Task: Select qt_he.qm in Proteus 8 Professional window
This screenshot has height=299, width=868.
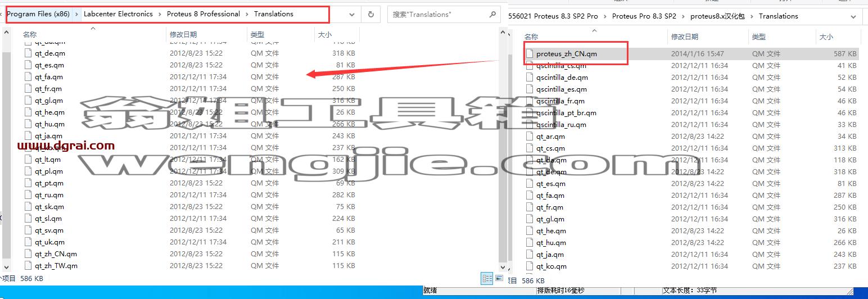Action: click(49, 112)
